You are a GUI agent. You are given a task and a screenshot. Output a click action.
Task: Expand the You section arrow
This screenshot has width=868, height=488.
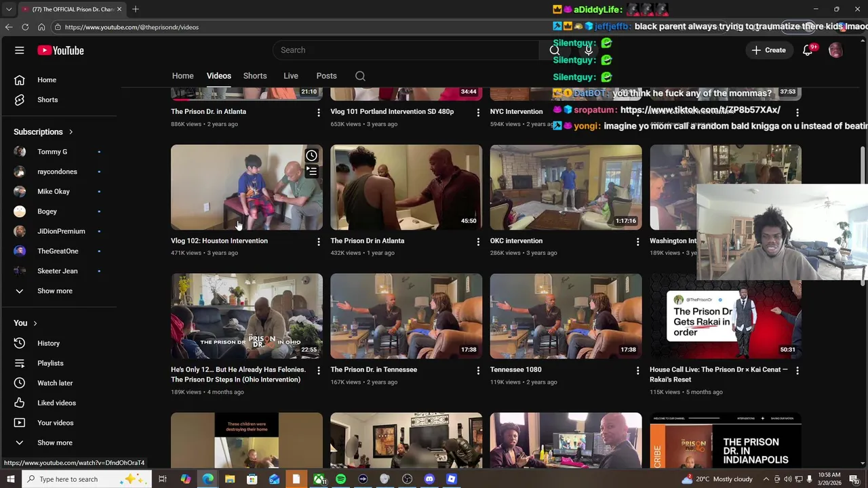click(x=35, y=323)
